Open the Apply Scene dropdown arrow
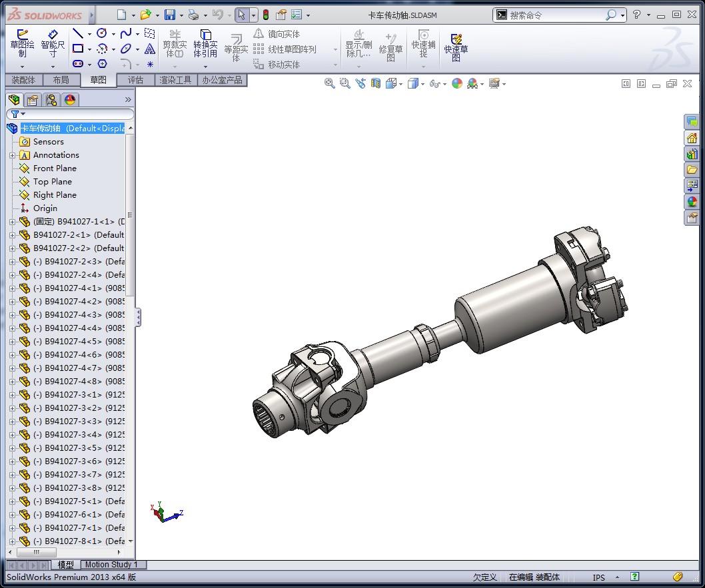 click(x=482, y=84)
